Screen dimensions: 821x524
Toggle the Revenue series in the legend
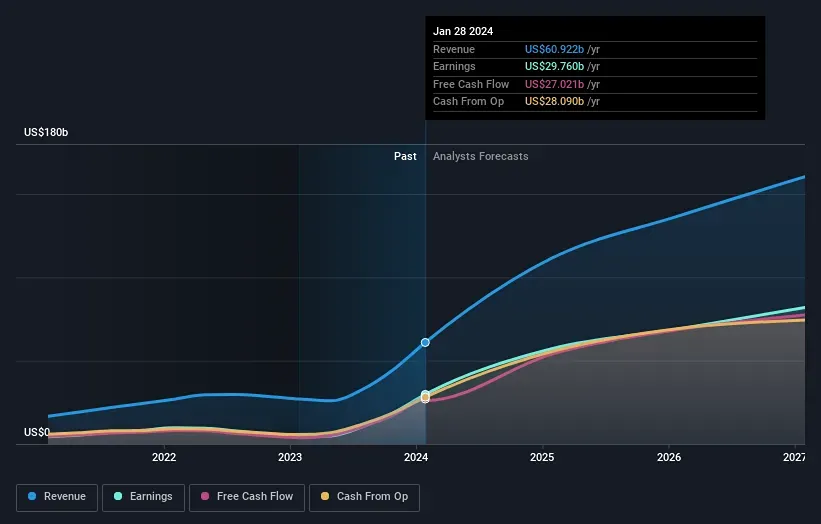pyautogui.click(x=57, y=497)
